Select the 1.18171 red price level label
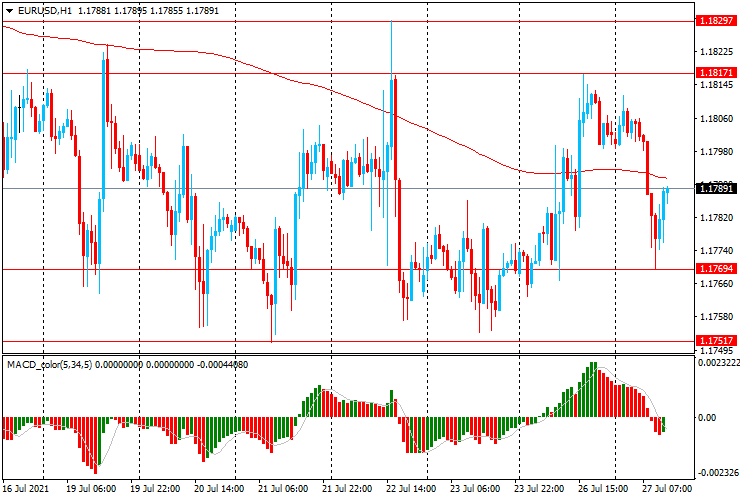The width and height of the screenshot is (740, 500). 716,73
